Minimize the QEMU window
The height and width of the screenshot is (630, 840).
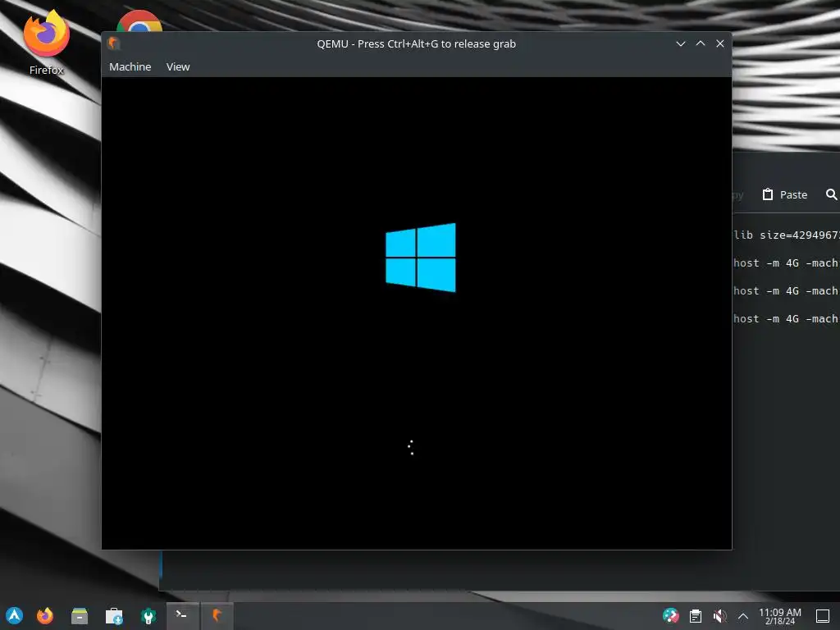click(x=680, y=44)
